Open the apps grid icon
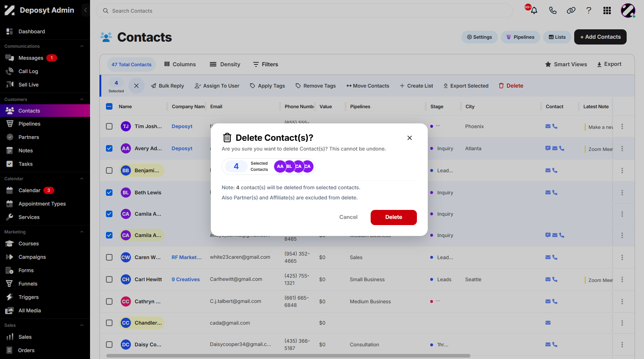Viewport: 644px width, 359px height. coord(607,10)
